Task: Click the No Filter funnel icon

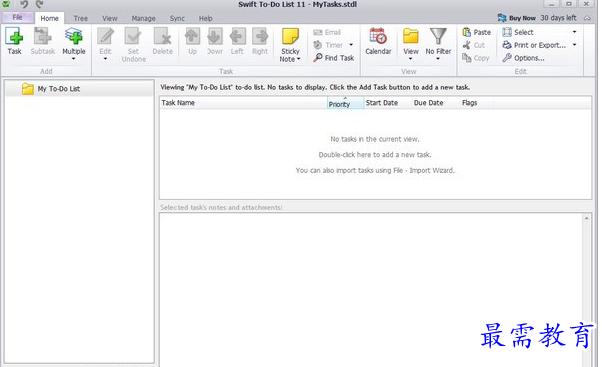Action: (x=438, y=36)
